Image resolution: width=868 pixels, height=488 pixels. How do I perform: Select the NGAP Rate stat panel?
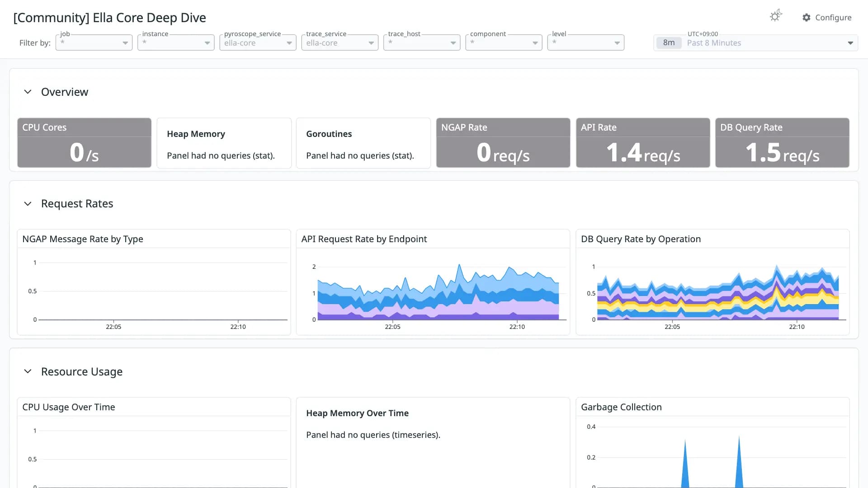pyautogui.click(x=503, y=143)
